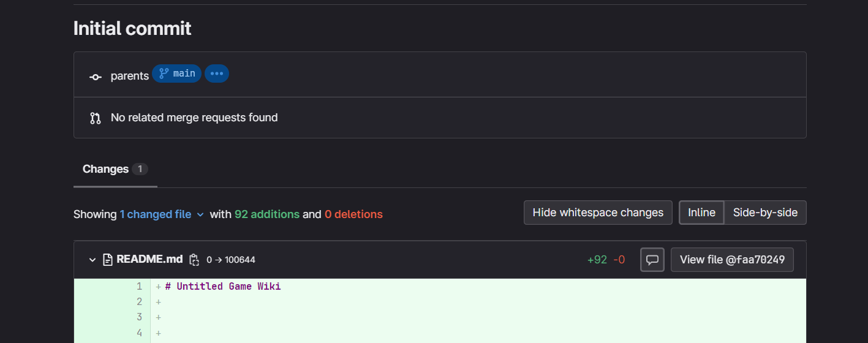The width and height of the screenshot is (868, 343).
Task: Click the README.md document icon
Action: click(108, 260)
